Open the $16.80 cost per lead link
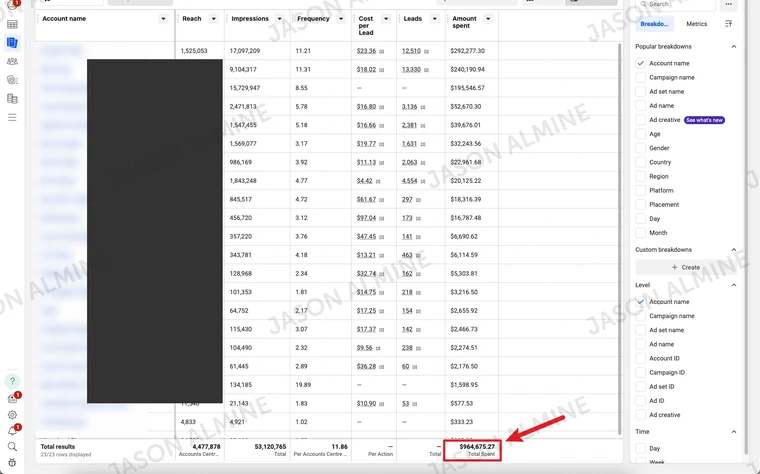760x474 pixels. 366,107
